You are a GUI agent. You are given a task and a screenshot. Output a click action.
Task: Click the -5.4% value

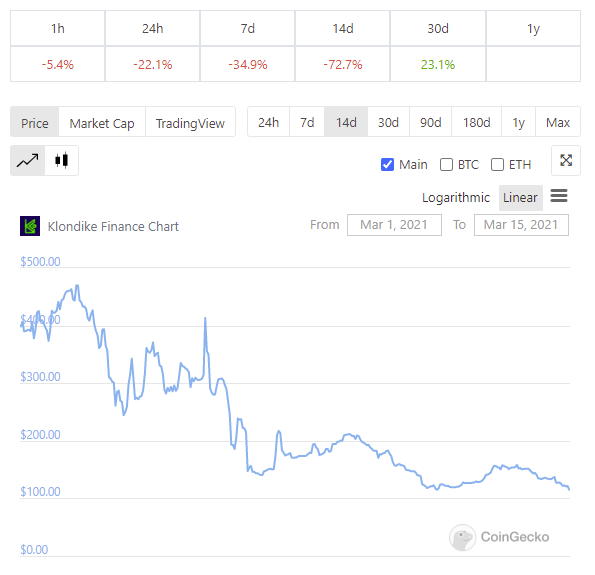pyautogui.click(x=58, y=65)
